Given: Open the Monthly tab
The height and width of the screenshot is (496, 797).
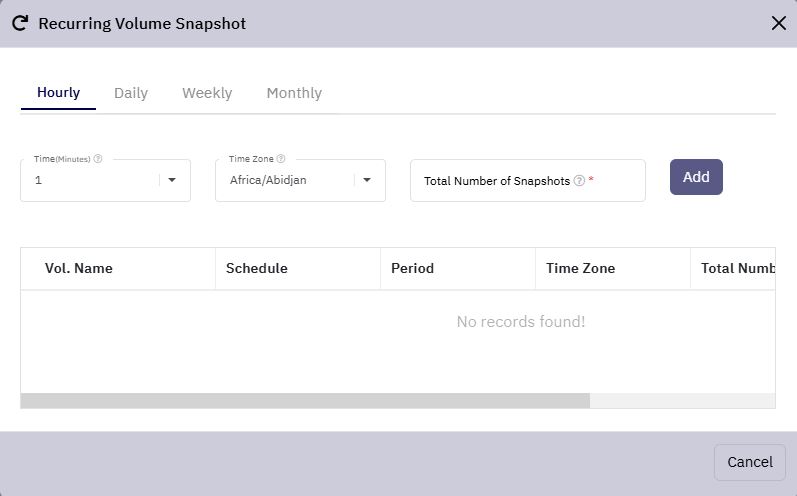Looking at the screenshot, I should [294, 93].
